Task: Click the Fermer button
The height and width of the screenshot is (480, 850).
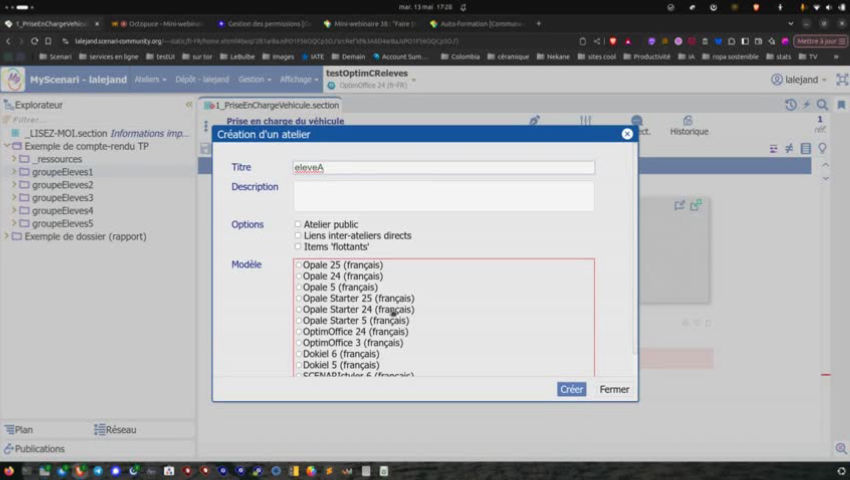Action: 614,389
